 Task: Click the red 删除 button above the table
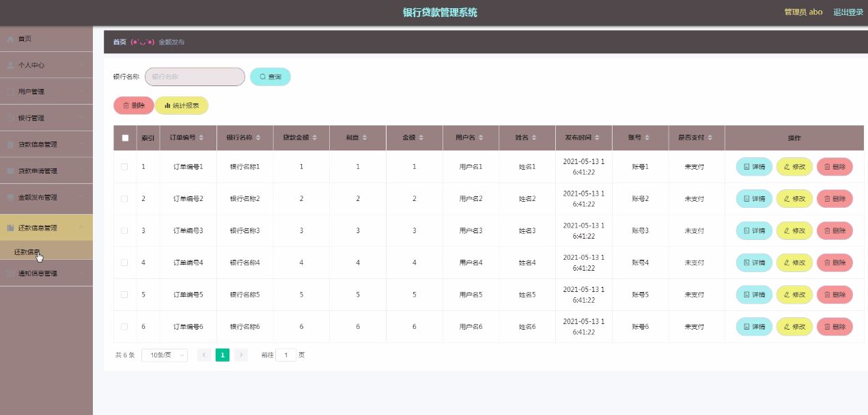(x=134, y=105)
